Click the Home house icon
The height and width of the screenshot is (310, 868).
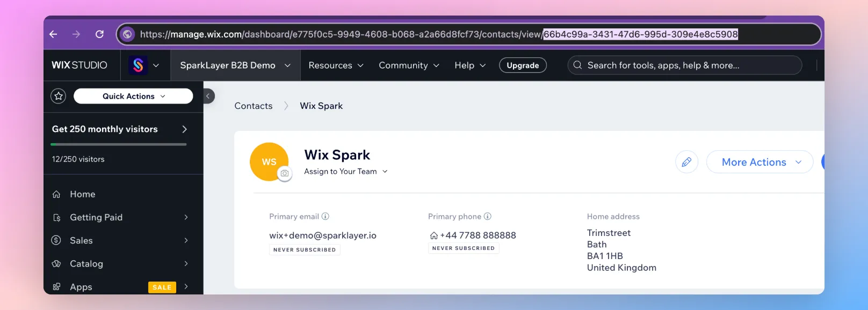coord(56,194)
